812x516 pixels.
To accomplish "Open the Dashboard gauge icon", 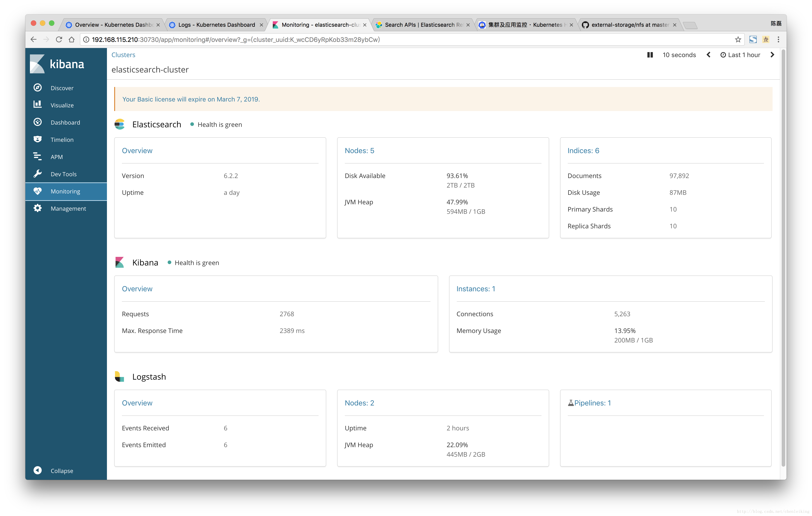I will pos(37,122).
